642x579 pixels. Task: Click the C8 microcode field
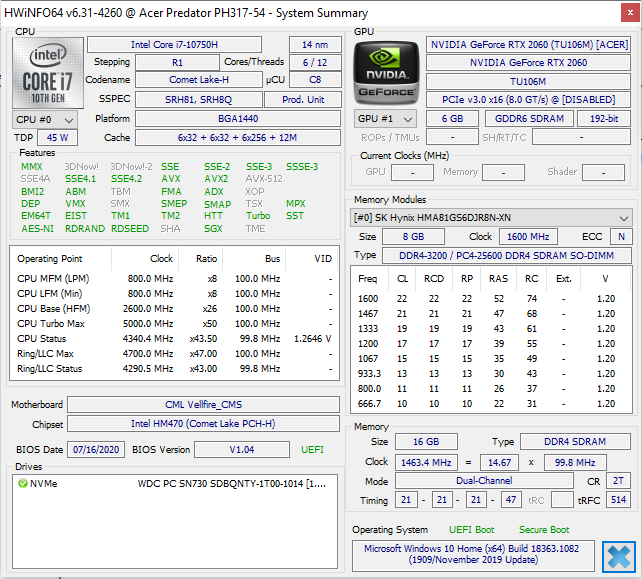[x=315, y=80]
